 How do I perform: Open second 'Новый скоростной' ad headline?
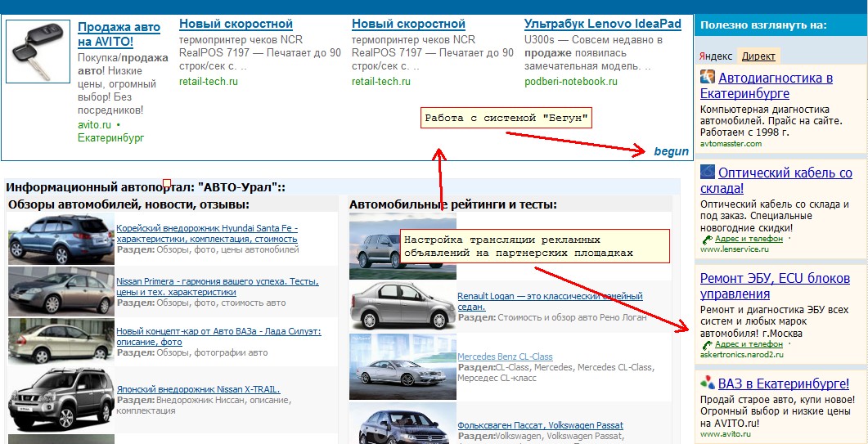408,25
